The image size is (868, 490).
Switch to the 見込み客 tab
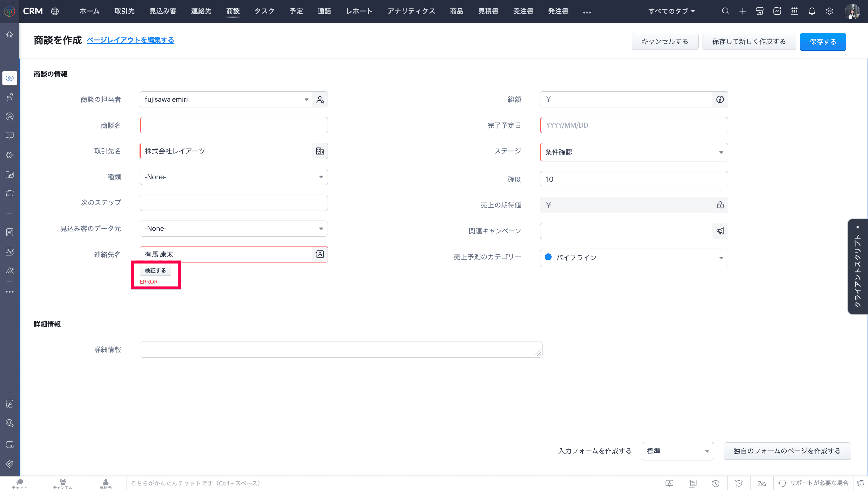pyautogui.click(x=163, y=11)
